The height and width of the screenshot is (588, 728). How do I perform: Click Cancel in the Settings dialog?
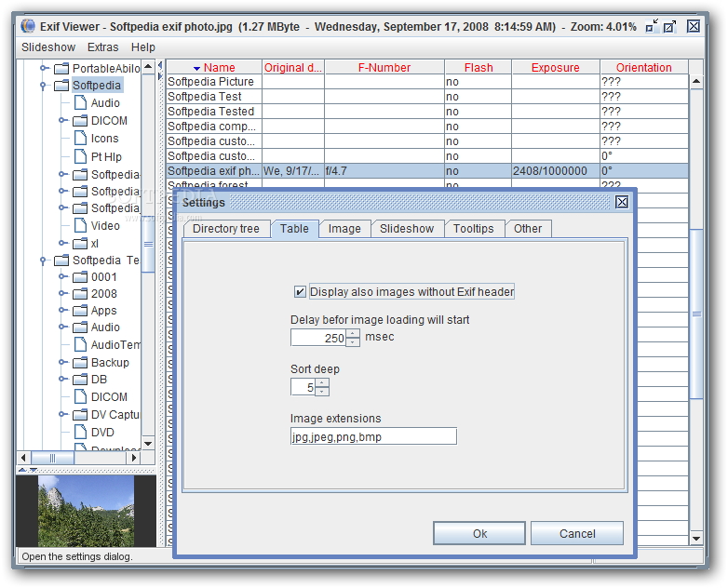[577, 533]
